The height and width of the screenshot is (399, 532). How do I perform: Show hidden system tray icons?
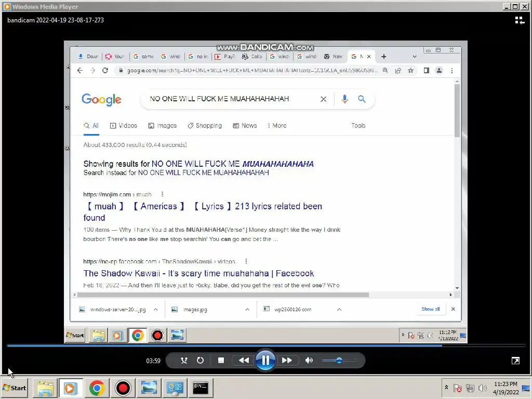tap(446, 388)
